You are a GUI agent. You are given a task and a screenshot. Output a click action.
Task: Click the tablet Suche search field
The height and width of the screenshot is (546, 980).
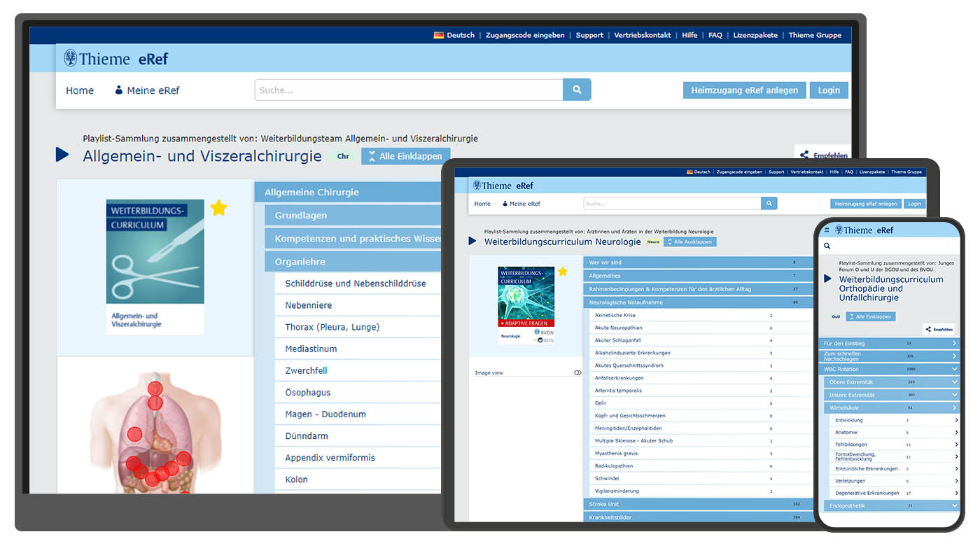pos(672,204)
